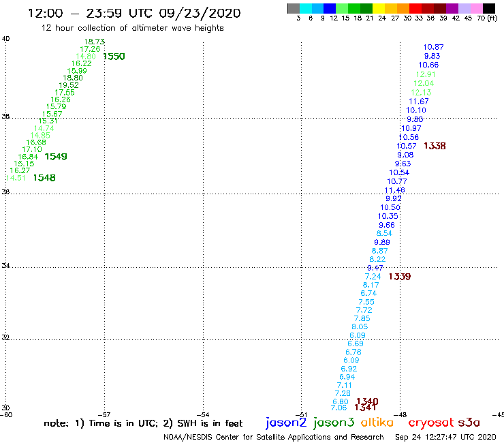Click the latitude 34 axis label
The height and width of the screenshot is (443, 504).
pyautogui.click(x=5, y=265)
